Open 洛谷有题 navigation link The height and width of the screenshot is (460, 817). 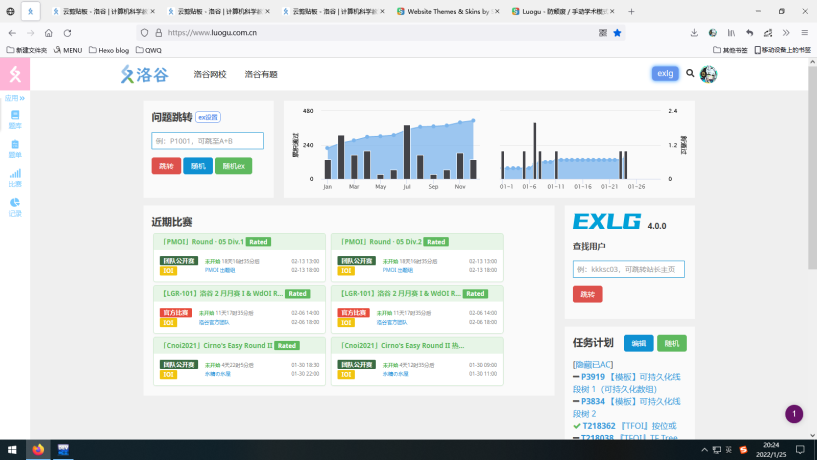[261, 74]
